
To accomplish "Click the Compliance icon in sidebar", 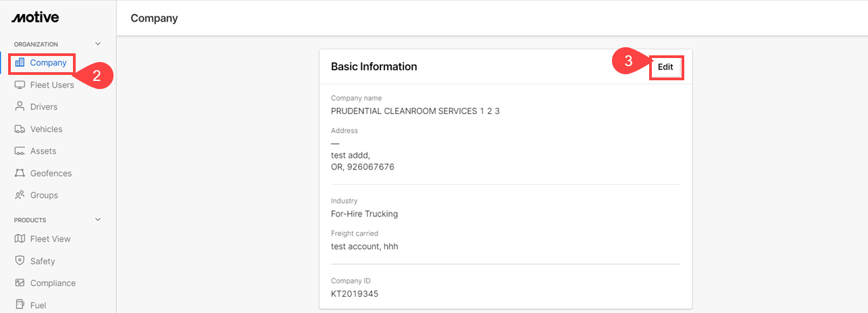I will point(20,283).
